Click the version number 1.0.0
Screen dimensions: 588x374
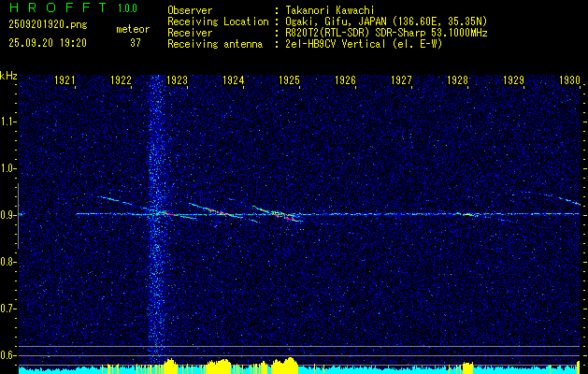pos(127,8)
